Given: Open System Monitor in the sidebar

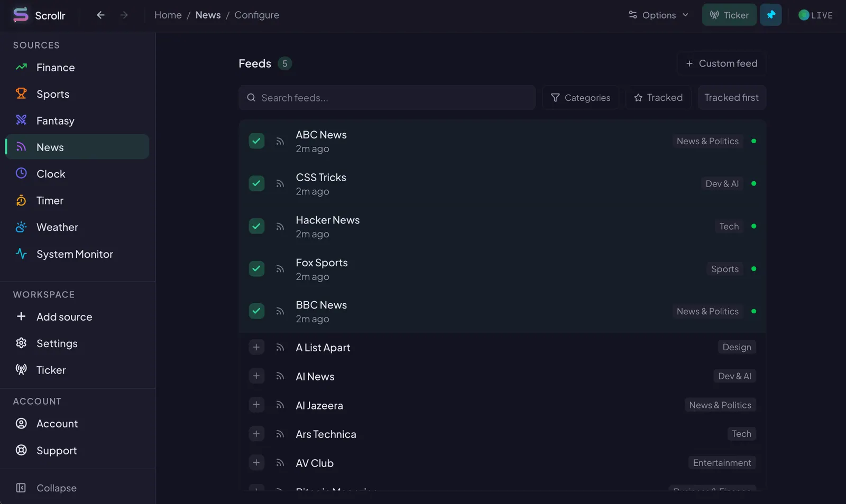Looking at the screenshot, I should click(77, 254).
